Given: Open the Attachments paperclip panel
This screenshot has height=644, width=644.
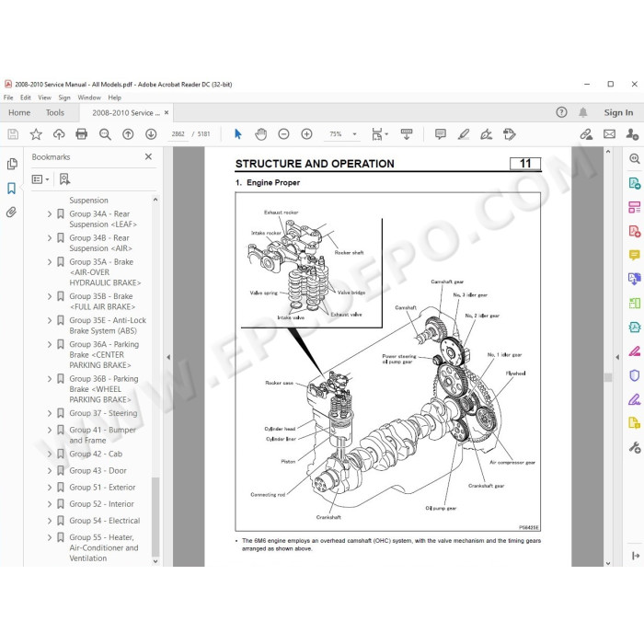Looking at the screenshot, I should pos(11,212).
